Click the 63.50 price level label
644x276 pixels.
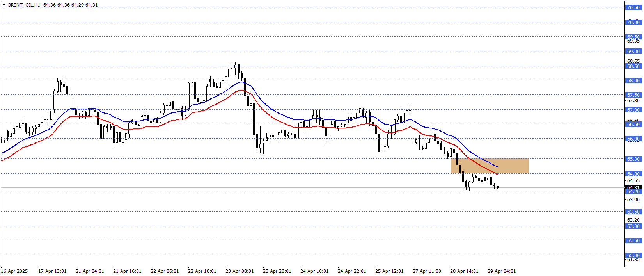click(x=633, y=212)
